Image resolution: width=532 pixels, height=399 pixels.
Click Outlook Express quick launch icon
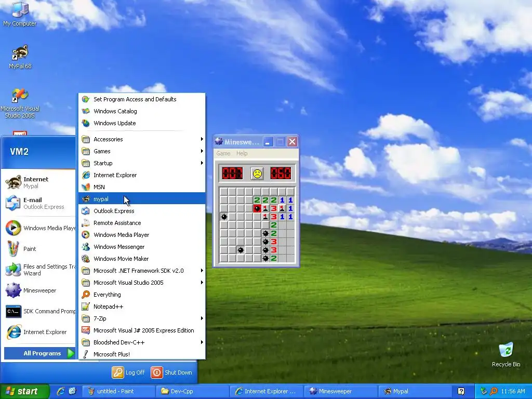pos(72,391)
